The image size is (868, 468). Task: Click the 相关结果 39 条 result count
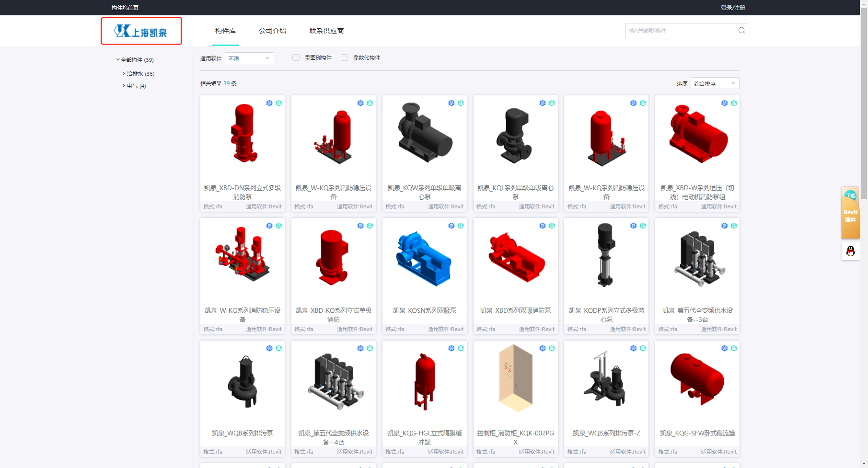click(219, 83)
